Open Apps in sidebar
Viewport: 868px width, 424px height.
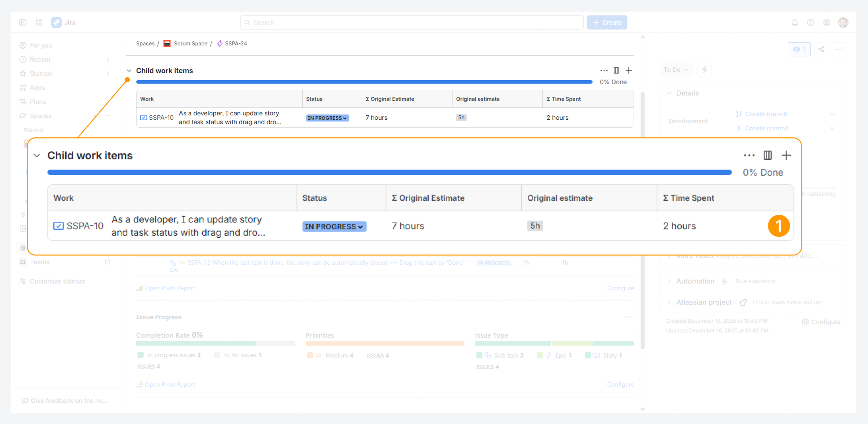(x=37, y=88)
